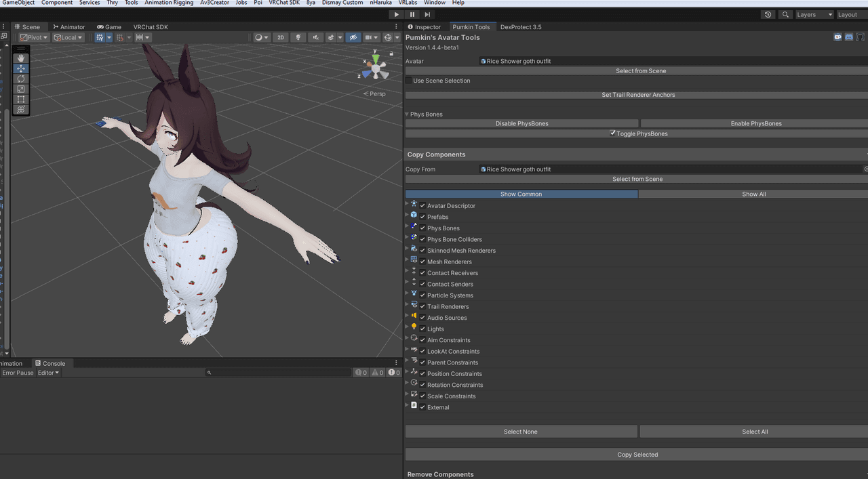Open Unity global search magnifier
This screenshot has width=868, height=479.
(785, 14)
